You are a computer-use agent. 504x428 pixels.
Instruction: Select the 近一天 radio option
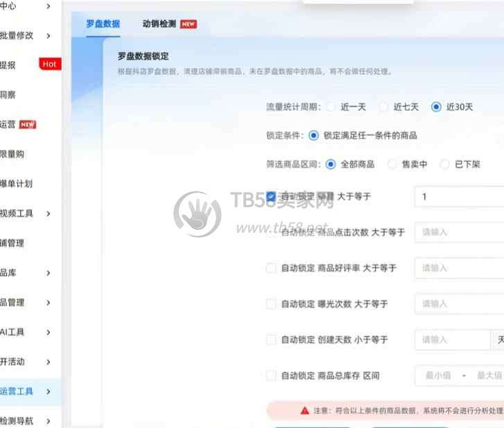click(331, 107)
